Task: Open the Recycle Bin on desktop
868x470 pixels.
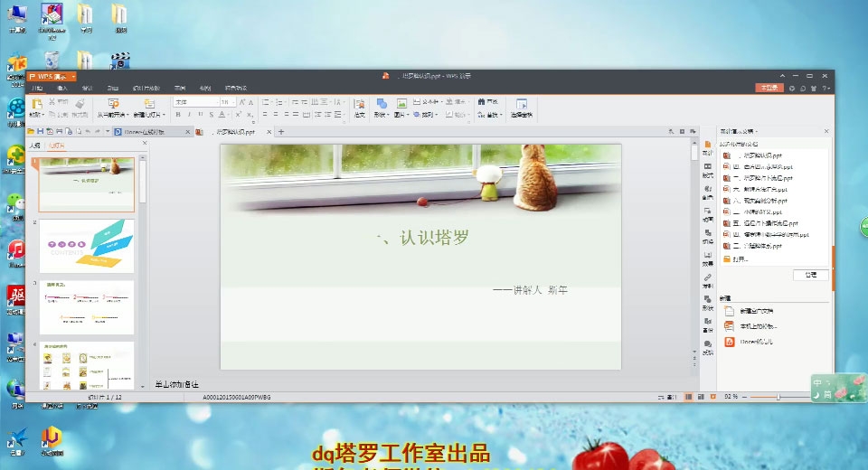Action: tap(52, 60)
